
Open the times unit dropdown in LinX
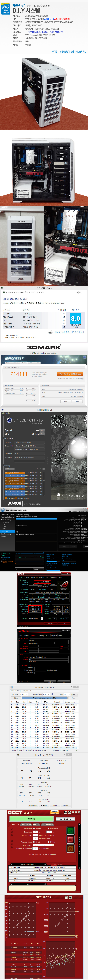pos(74,694)
